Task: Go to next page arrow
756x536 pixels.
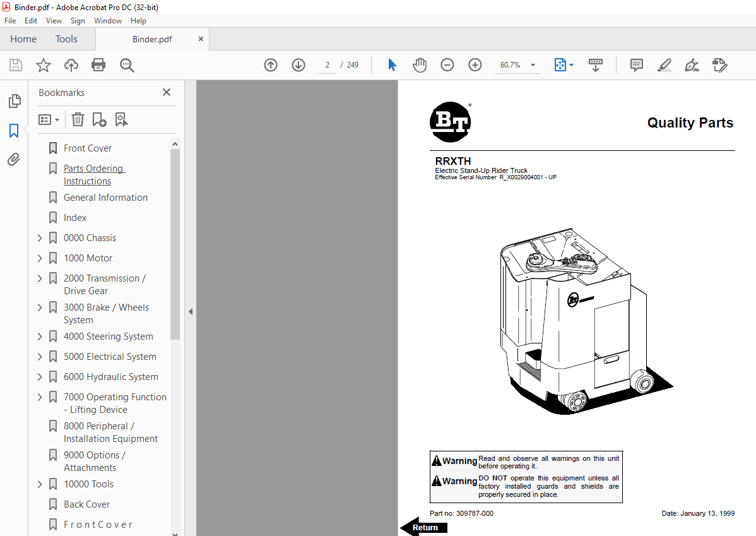Action: click(x=298, y=65)
